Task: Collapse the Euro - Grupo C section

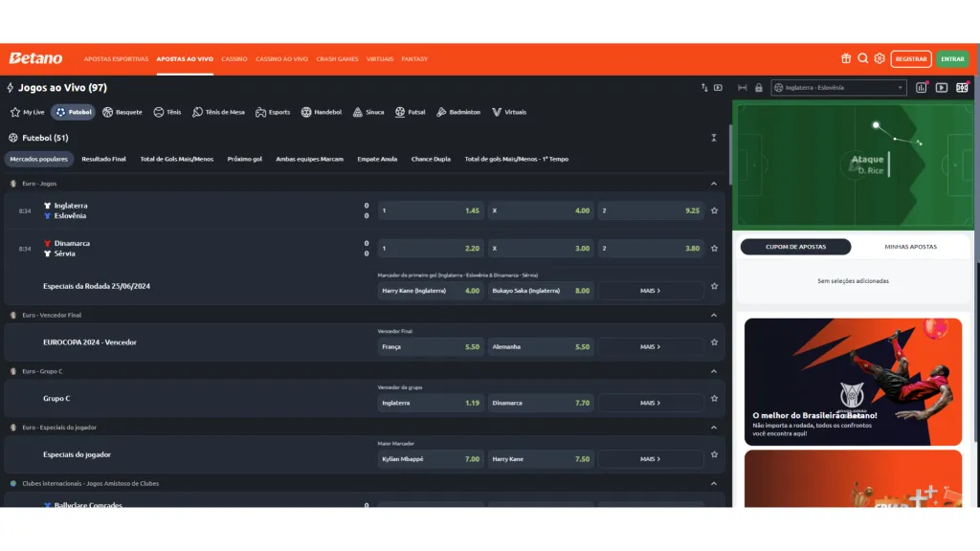Action: pos(714,371)
